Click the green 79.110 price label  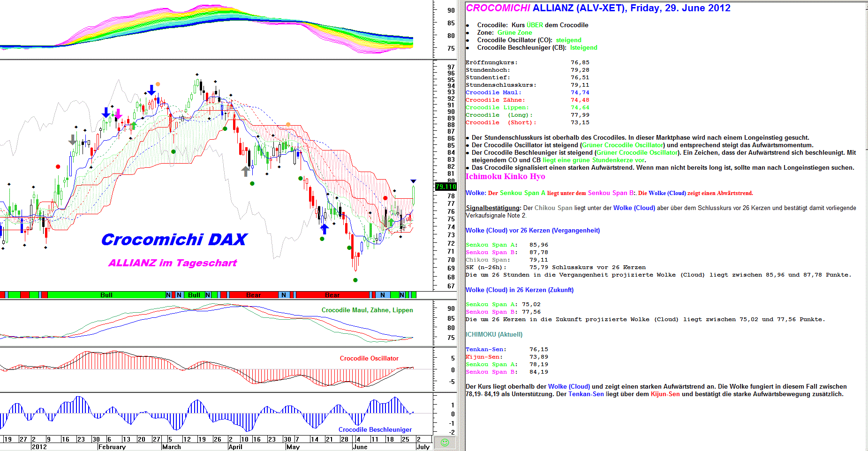click(x=445, y=187)
